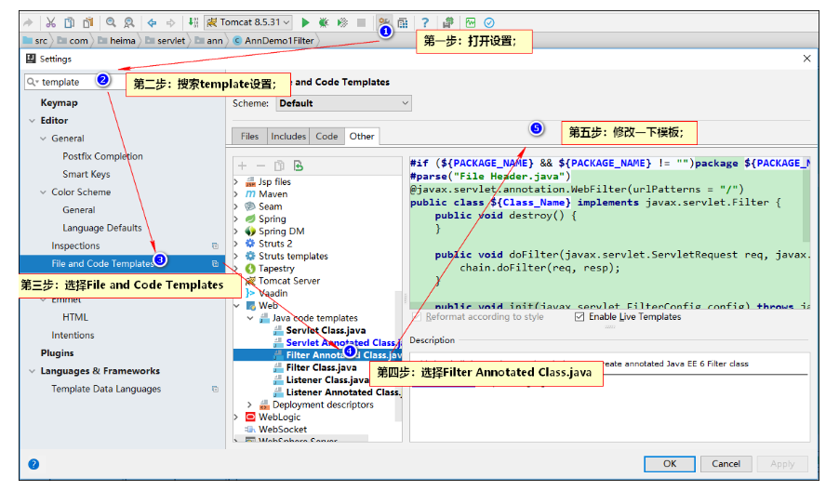
Task: Select Servlet Class.java template
Action: (326, 330)
